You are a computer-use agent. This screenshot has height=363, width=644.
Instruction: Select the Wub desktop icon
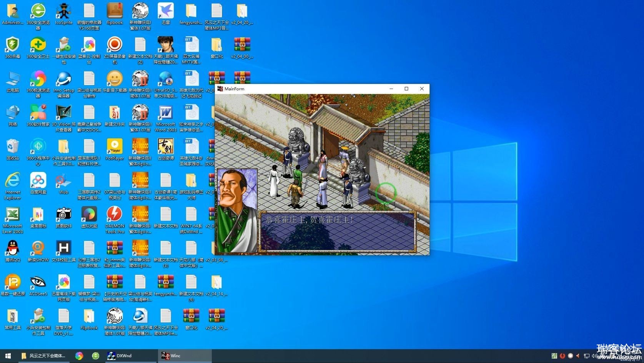tap(63, 183)
